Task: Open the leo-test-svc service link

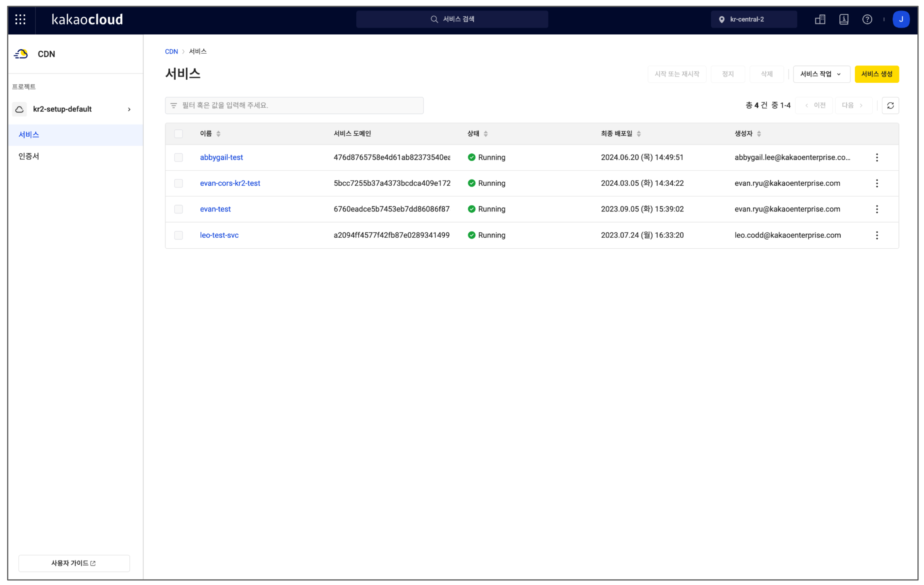Action: [219, 235]
